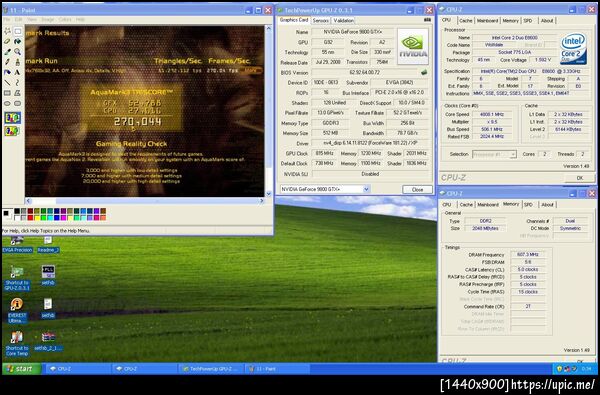Switch to the Validation tab in GPU-Z
This screenshot has width=600, height=395.
pos(343,20)
